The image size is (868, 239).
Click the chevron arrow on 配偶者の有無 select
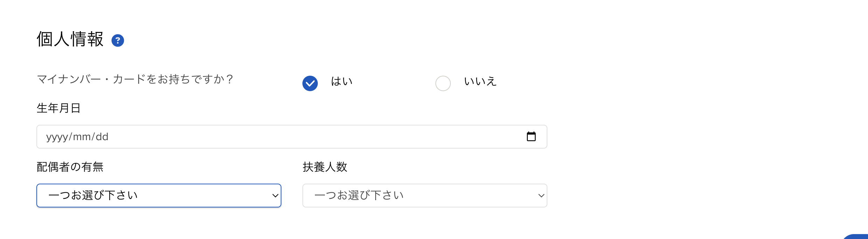[x=275, y=196]
